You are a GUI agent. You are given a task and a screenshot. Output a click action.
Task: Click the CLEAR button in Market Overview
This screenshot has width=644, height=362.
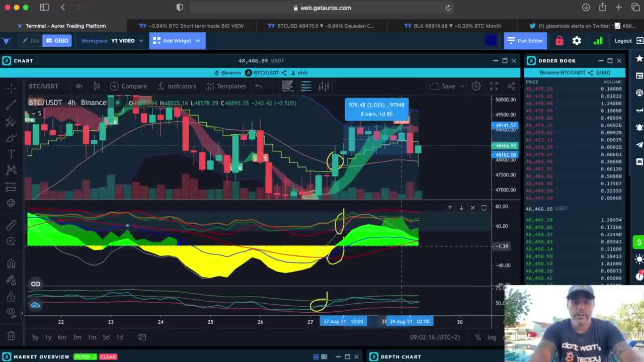pos(108,357)
